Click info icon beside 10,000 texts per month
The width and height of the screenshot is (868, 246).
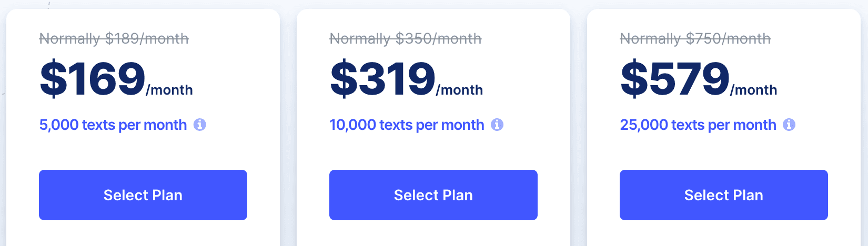[497, 125]
